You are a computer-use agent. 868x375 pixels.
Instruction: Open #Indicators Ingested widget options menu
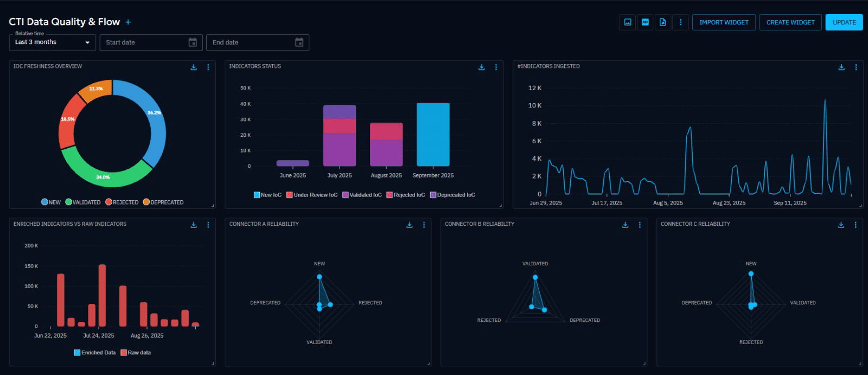coord(856,67)
